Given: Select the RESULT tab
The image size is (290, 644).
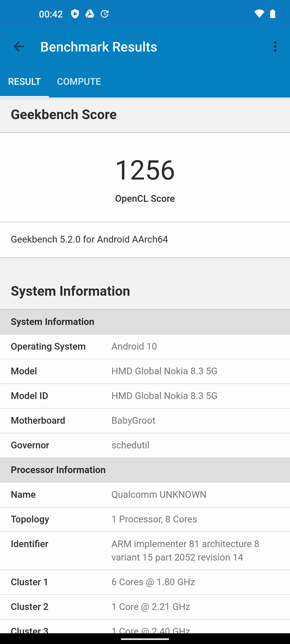Looking at the screenshot, I should [25, 82].
